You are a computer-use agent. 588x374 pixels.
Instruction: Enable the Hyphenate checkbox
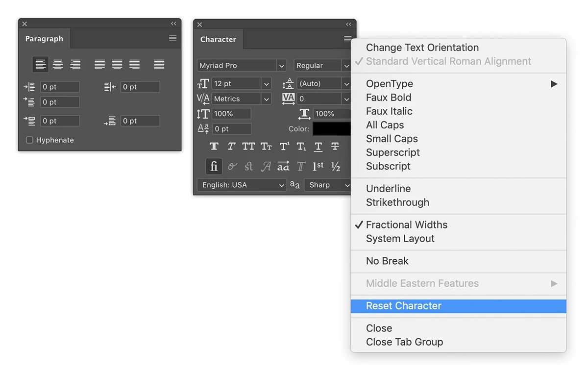pyautogui.click(x=29, y=140)
